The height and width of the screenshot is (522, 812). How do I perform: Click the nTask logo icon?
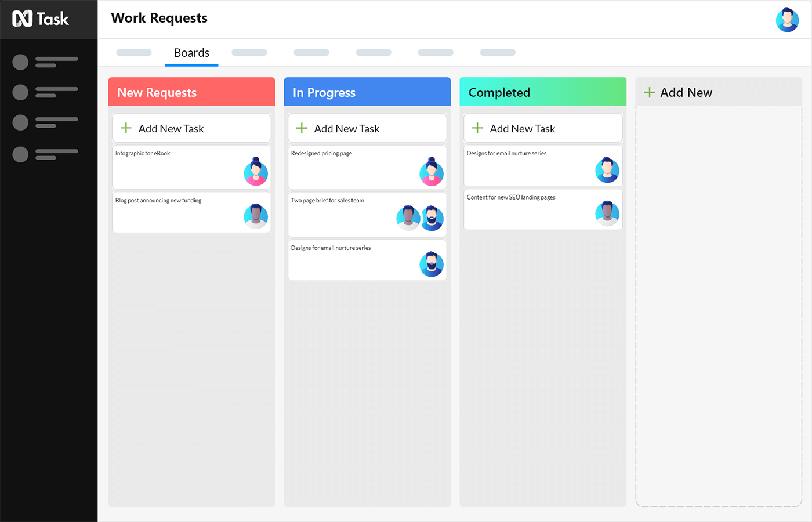click(22, 19)
